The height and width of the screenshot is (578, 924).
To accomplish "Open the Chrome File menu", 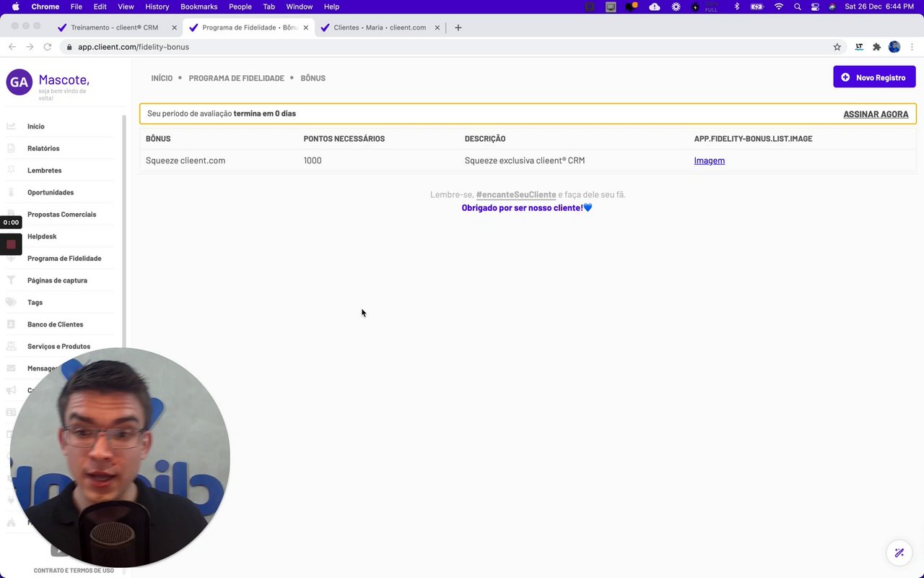I will coord(77,7).
